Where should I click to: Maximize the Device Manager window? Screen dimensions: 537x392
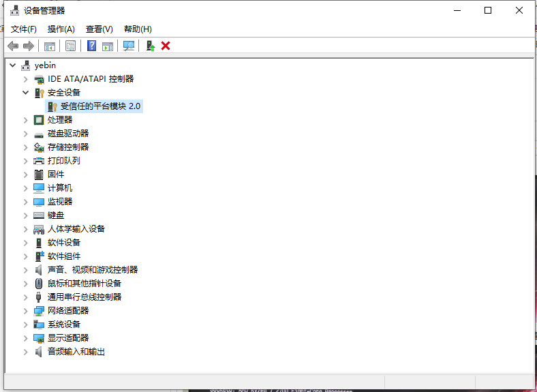488,10
